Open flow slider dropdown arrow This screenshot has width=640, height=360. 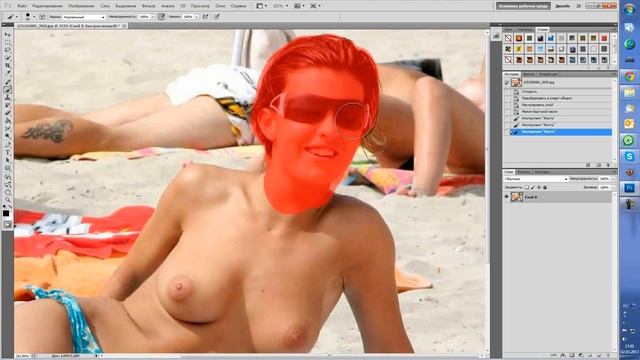tap(197, 17)
